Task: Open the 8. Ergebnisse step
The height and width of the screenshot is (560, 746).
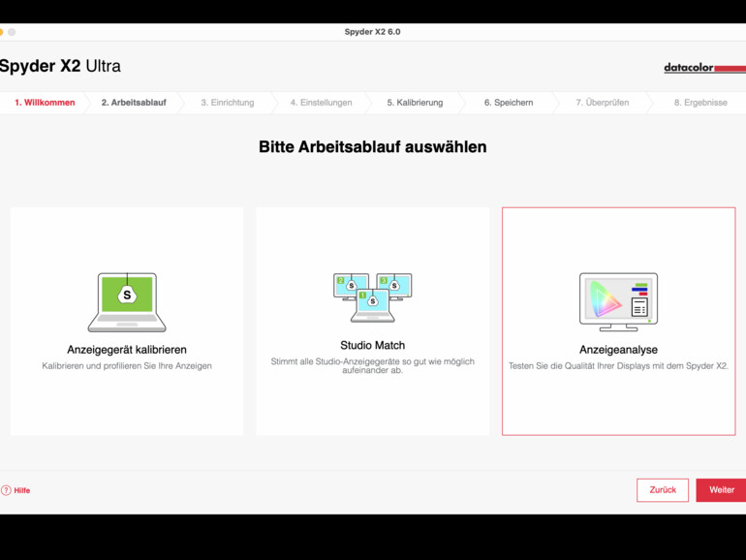Action: coord(700,103)
